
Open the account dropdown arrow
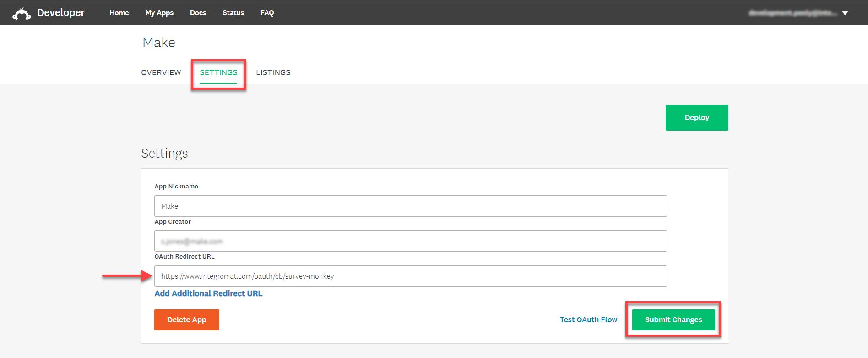point(845,13)
